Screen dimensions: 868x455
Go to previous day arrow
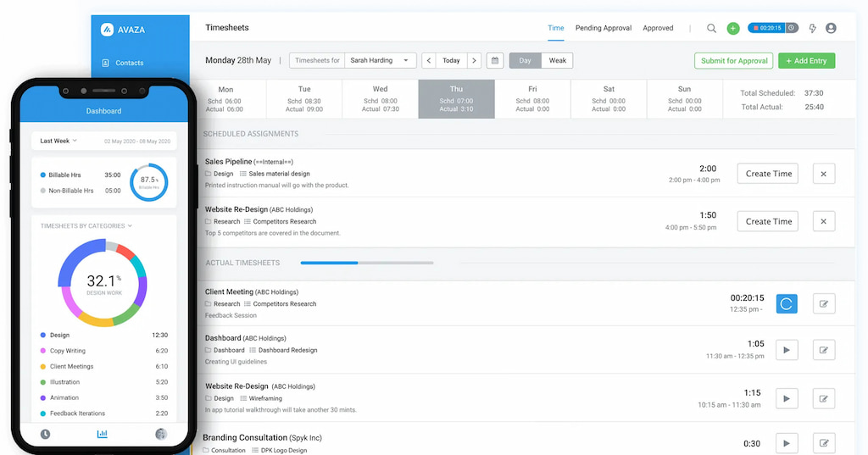point(428,60)
